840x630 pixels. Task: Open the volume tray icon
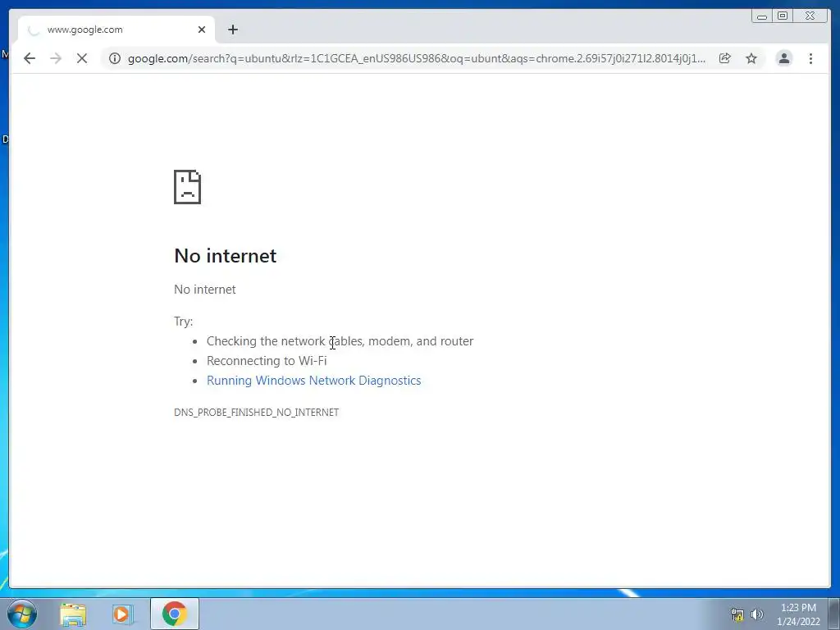(757, 614)
